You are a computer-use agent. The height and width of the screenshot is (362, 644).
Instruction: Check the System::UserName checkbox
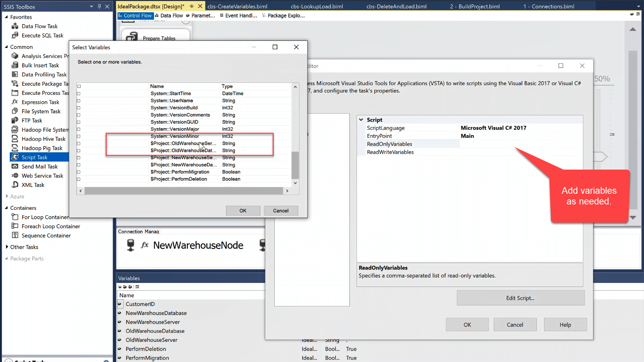pyautogui.click(x=79, y=101)
